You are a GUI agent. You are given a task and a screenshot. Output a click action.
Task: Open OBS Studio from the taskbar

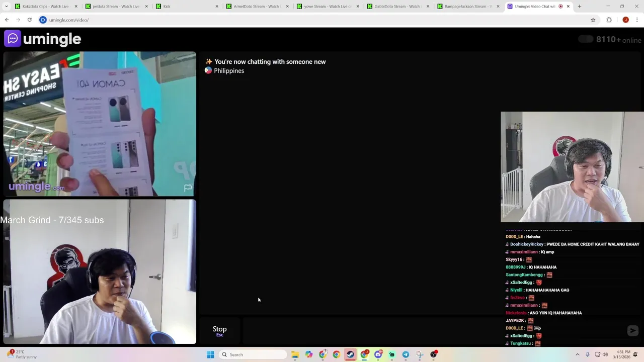[x=433, y=354]
